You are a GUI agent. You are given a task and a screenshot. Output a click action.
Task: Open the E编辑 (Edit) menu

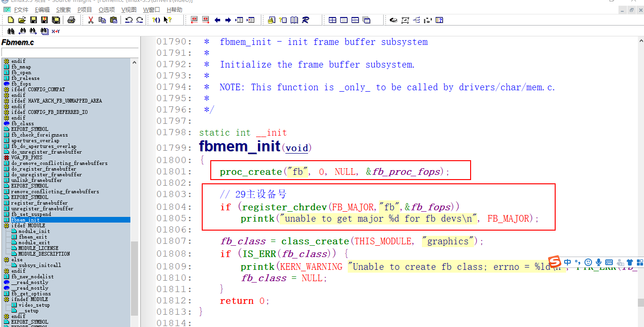[42, 9]
